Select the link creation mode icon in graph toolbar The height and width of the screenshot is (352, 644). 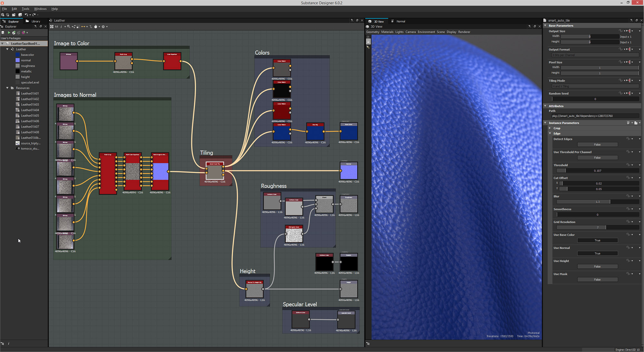tap(83, 27)
